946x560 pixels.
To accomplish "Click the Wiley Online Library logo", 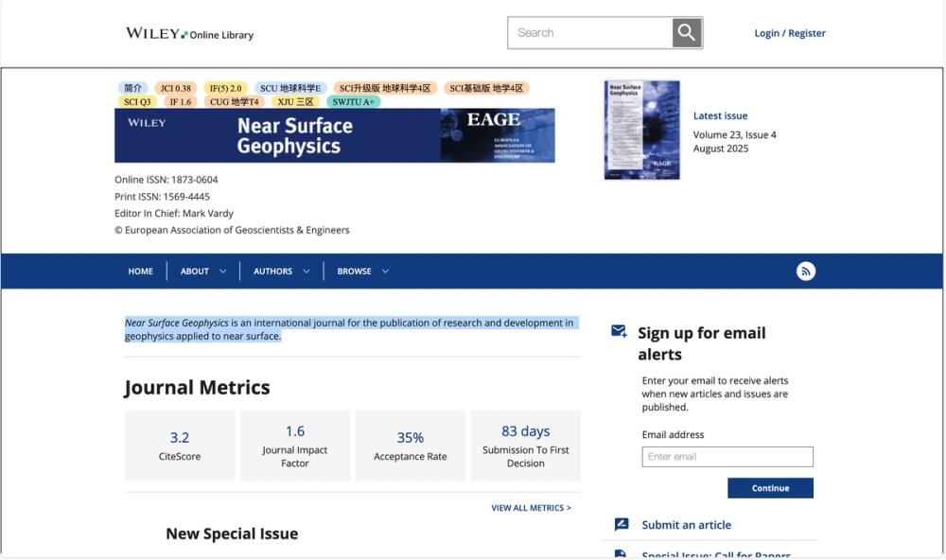I will pyautogui.click(x=189, y=34).
